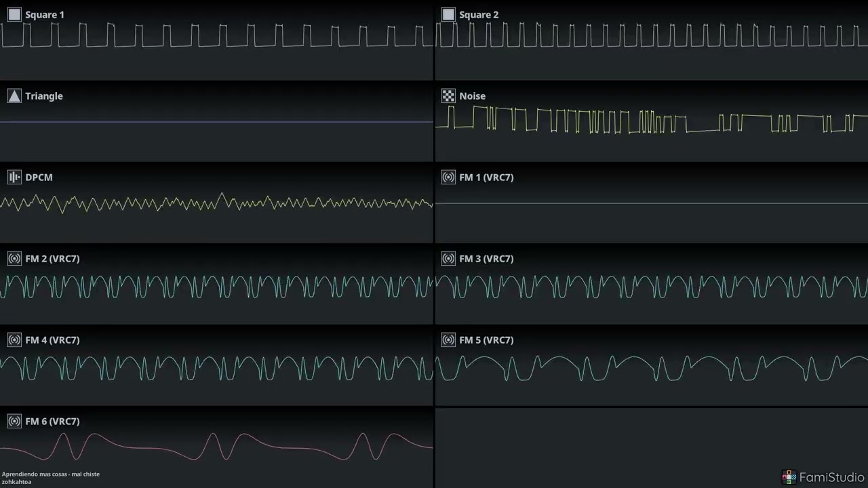The width and height of the screenshot is (868, 488).
Task: Click the FM 1 (VRC7) channel icon
Action: tap(448, 177)
